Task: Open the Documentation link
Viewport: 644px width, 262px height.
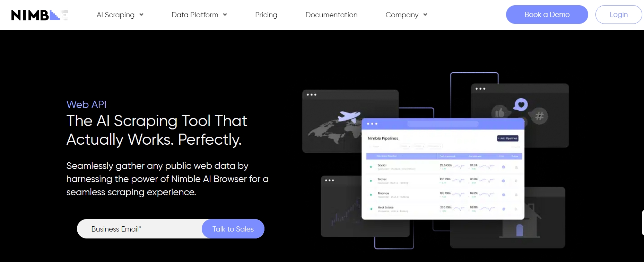Action: (x=331, y=15)
